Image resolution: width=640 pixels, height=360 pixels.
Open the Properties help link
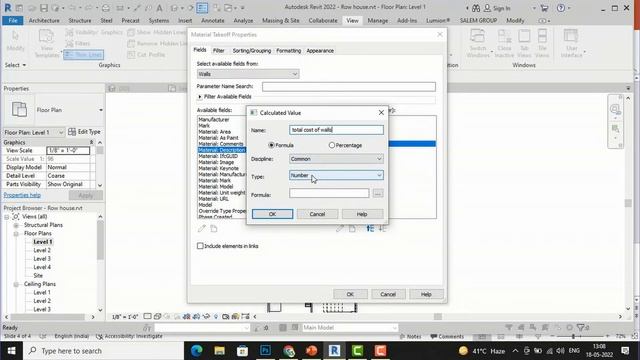22,195
